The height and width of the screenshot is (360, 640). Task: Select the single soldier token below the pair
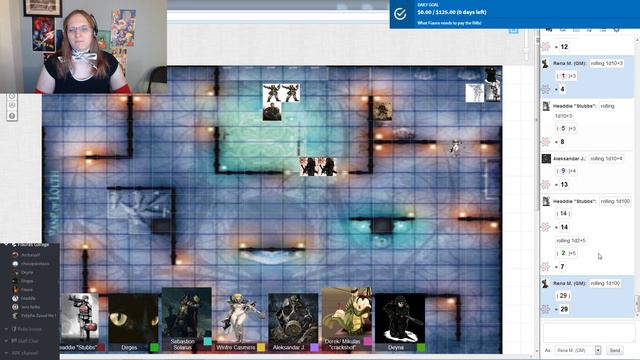click(x=272, y=111)
